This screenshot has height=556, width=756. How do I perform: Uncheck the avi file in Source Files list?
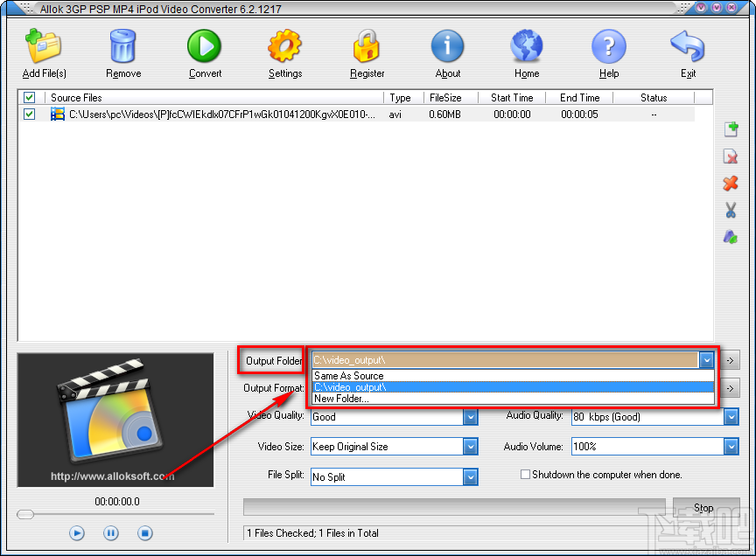pos(30,114)
